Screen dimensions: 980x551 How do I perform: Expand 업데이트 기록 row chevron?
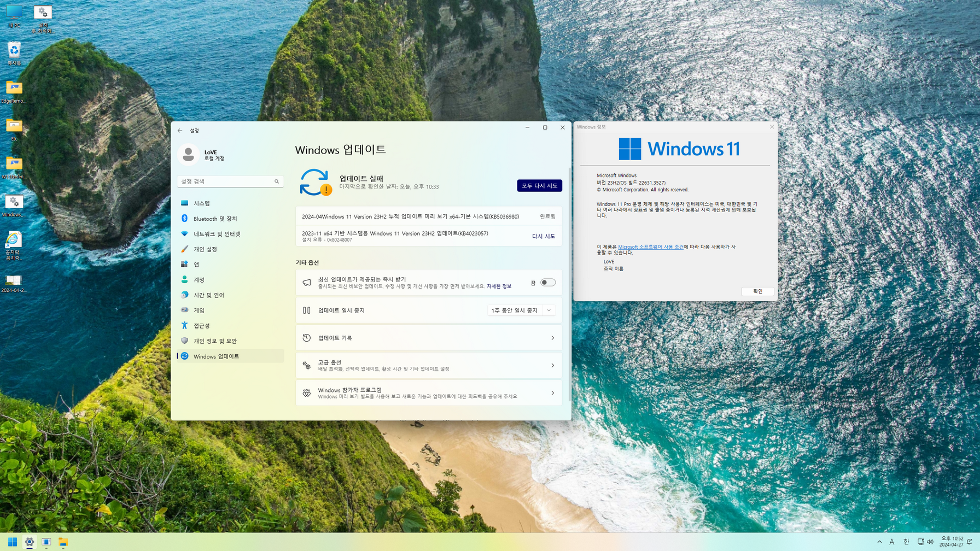point(552,338)
